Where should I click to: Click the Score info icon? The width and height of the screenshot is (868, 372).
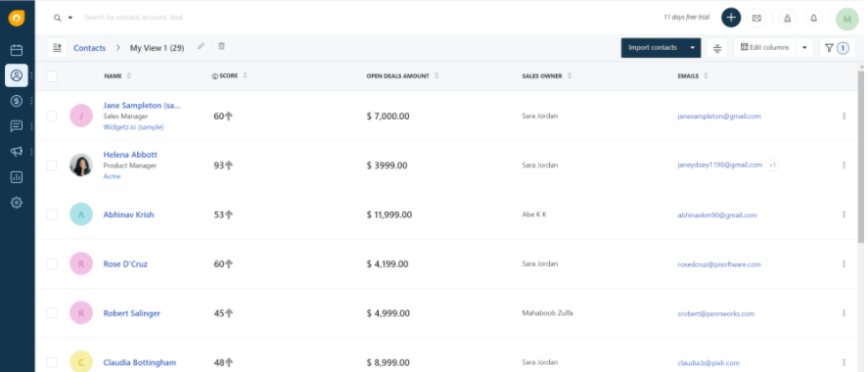(x=214, y=76)
